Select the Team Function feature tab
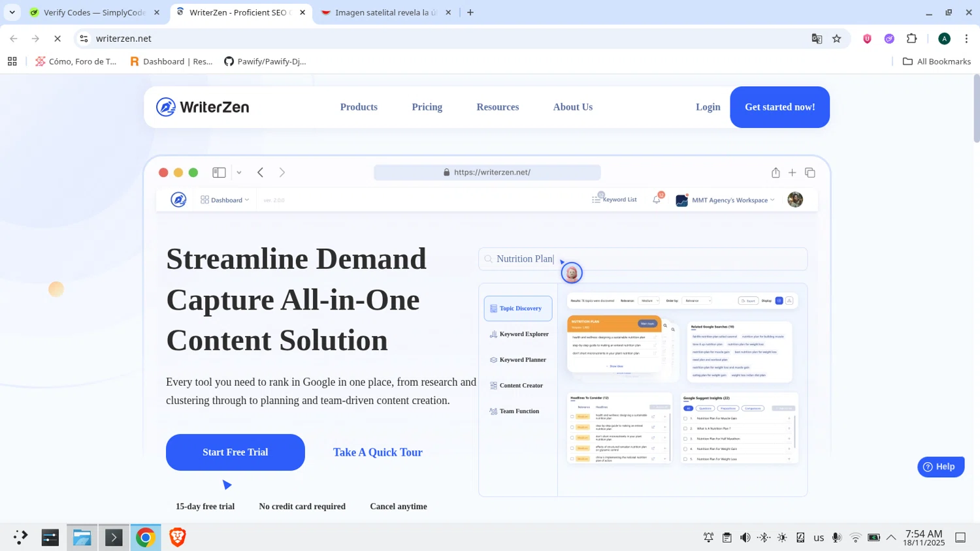Image resolution: width=980 pixels, height=551 pixels. pyautogui.click(x=514, y=411)
